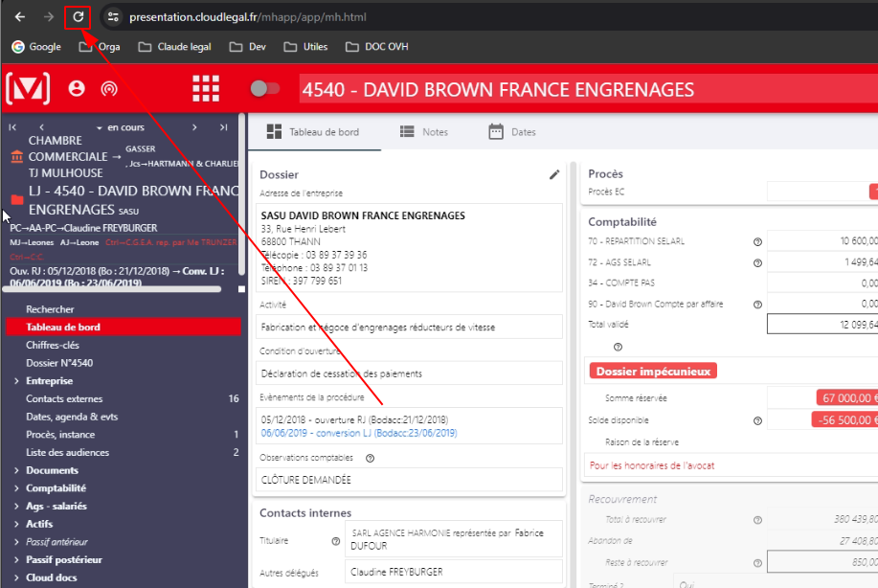Go to next dossier arrow

pyautogui.click(x=194, y=127)
